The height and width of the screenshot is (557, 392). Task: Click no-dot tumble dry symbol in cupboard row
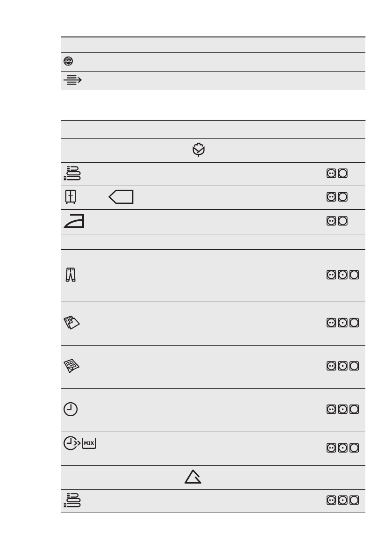tap(343, 197)
